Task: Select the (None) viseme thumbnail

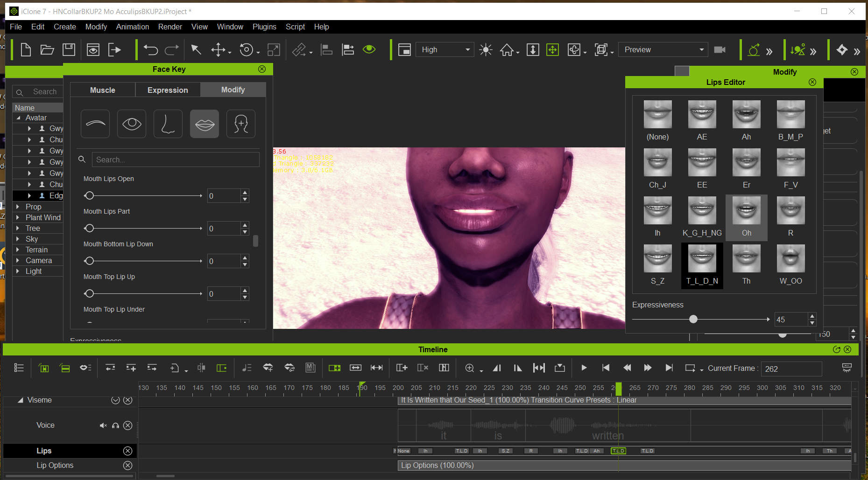Action: point(657,114)
